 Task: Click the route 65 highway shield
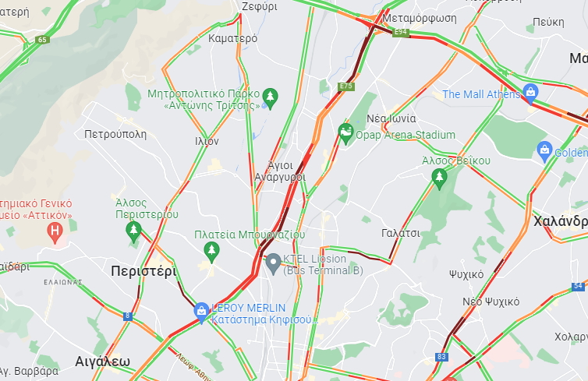(x=42, y=40)
